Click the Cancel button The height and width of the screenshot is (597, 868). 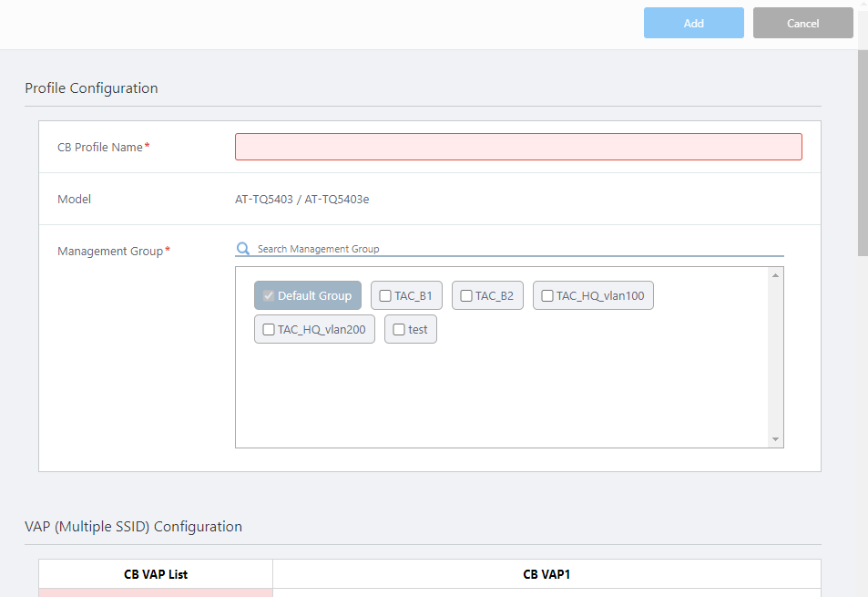(x=802, y=24)
